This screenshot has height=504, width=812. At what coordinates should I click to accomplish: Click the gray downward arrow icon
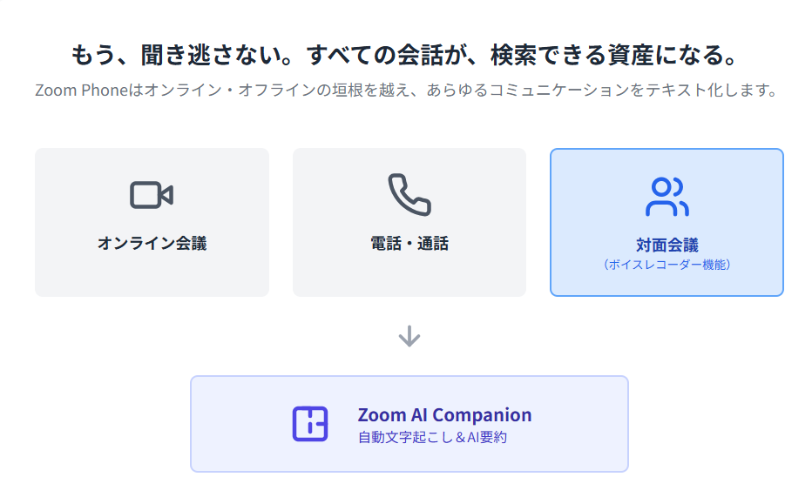(409, 336)
